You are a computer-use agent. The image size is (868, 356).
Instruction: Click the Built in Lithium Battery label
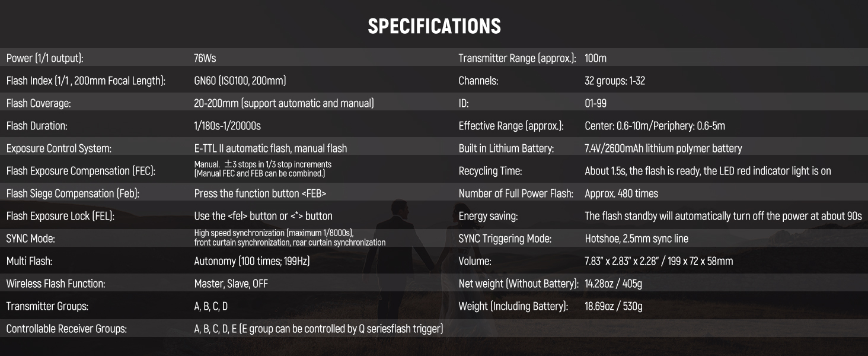tap(506, 148)
